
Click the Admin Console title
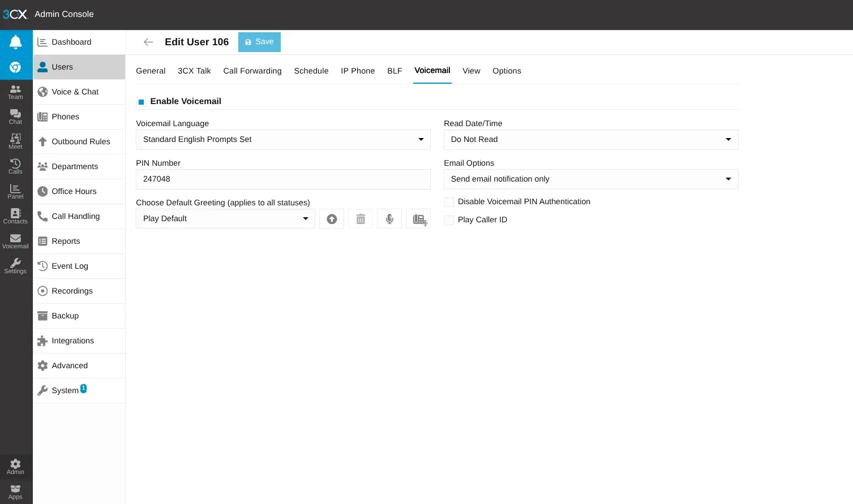click(x=64, y=14)
